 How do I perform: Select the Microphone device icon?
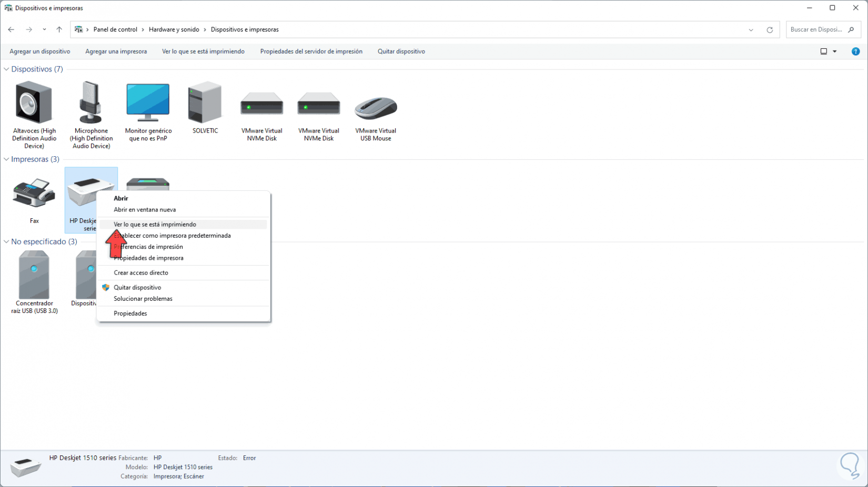[91, 103]
